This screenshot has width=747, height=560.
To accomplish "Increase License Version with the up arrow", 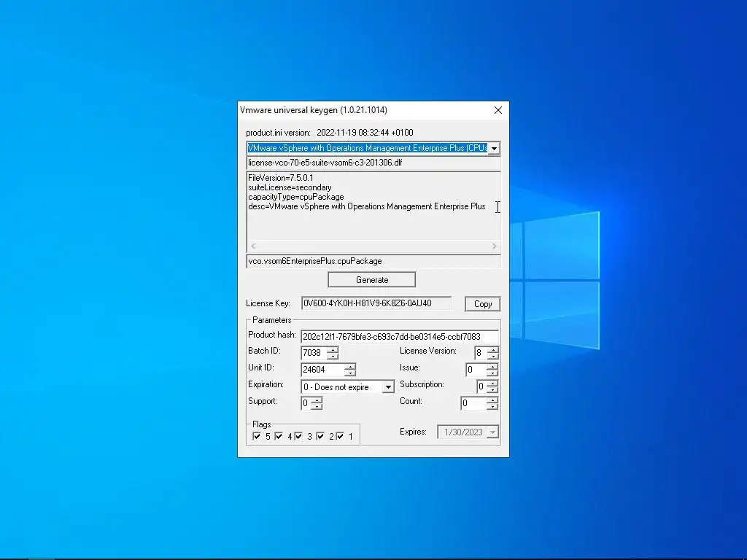I will pos(493,350).
